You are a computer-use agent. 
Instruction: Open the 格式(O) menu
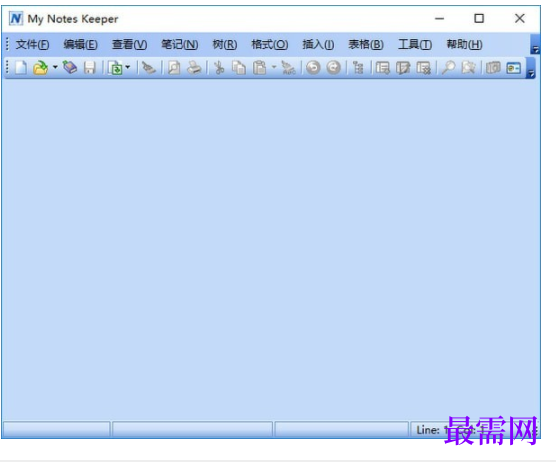coord(269,45)
